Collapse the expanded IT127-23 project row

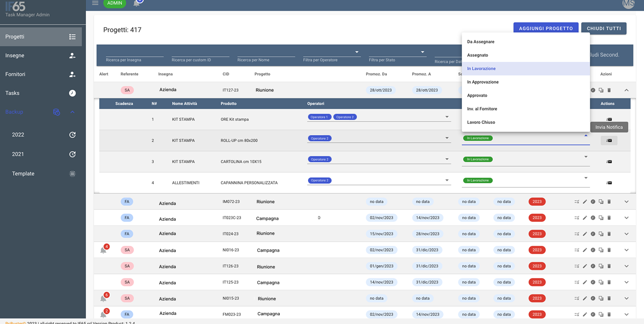(627, 90)
